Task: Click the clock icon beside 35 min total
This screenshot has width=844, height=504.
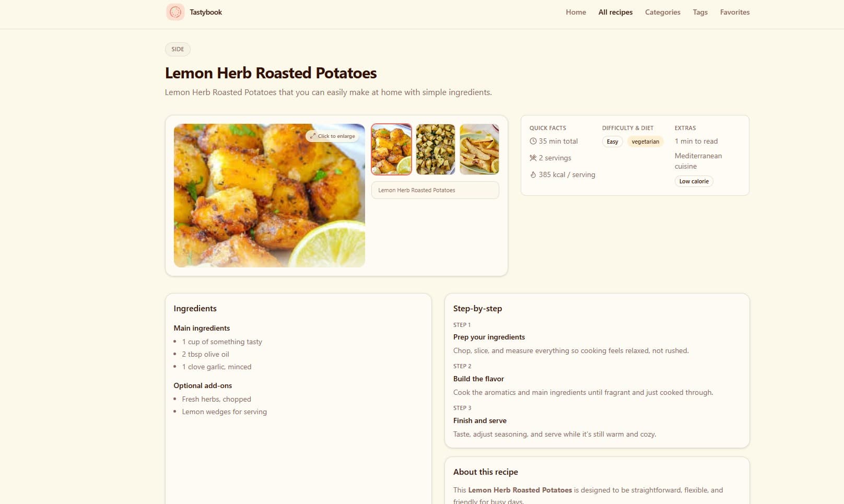Action: coord(533,141)
